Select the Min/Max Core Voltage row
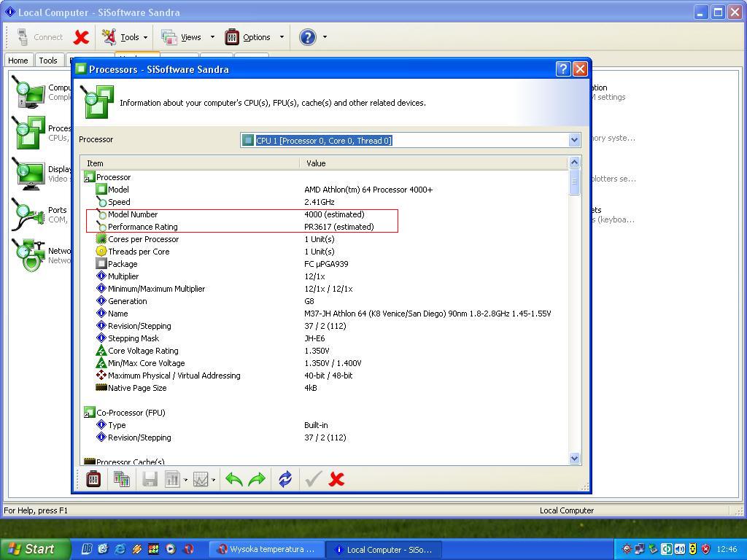This screenshot has height=560, width=747. pos(324,363)
